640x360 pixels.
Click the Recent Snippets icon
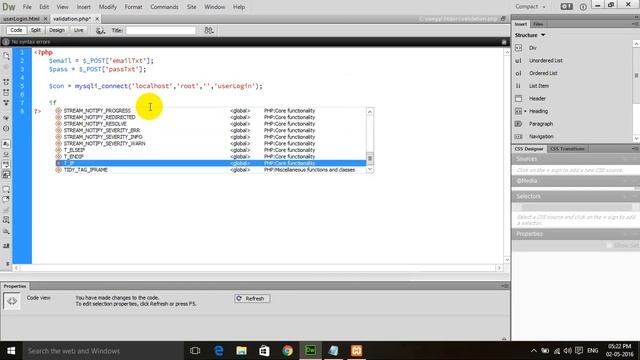tap(6, 220)
